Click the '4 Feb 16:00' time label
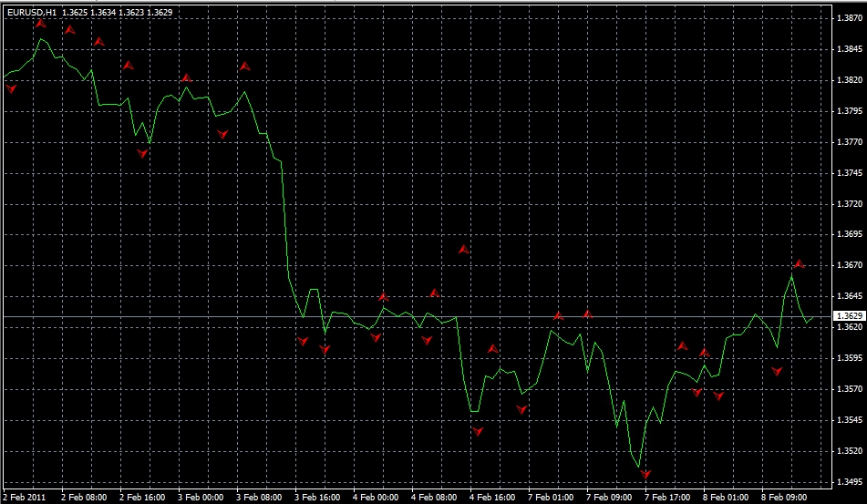The height and width of the screenshot is (504, 867). 492,497
